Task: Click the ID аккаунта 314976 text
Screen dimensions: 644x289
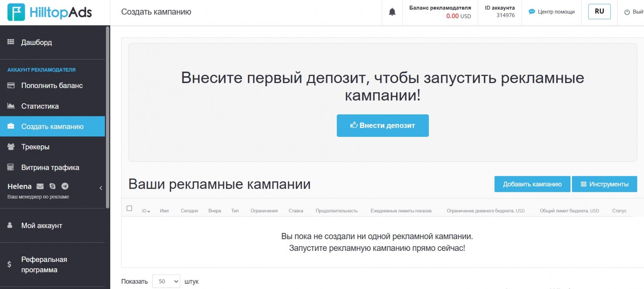Action: (500, 11)
